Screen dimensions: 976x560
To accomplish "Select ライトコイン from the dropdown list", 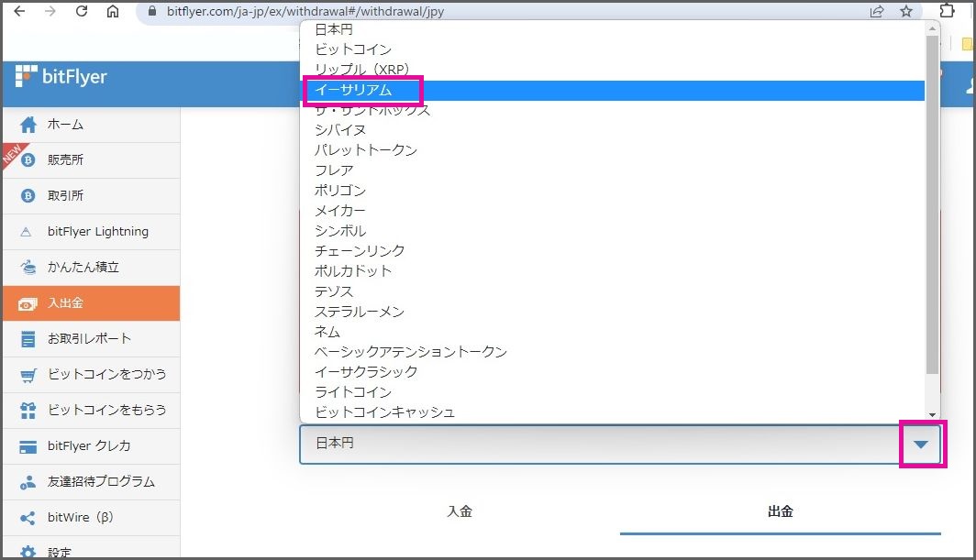I will click(x=613, y=392).
